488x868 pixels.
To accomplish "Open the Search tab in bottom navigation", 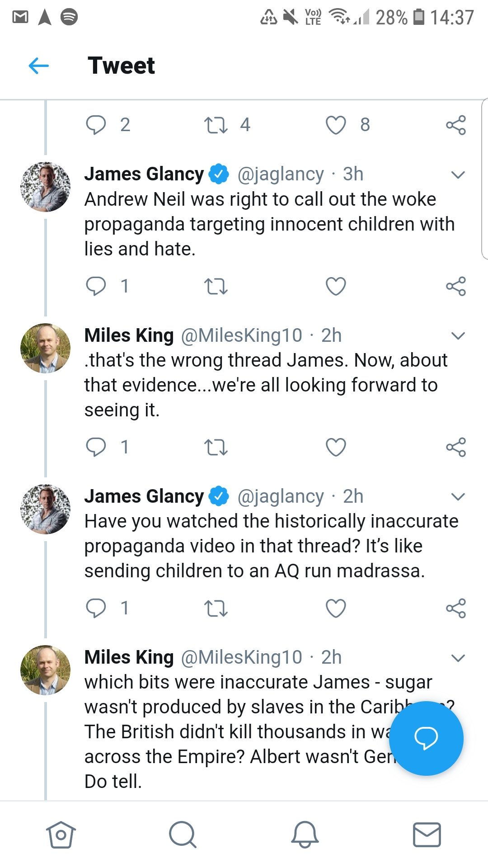I will coord(183,834).
